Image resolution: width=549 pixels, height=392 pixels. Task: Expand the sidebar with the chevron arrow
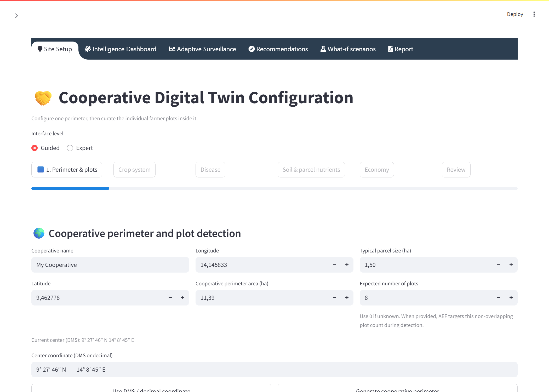tap(16, 16)
